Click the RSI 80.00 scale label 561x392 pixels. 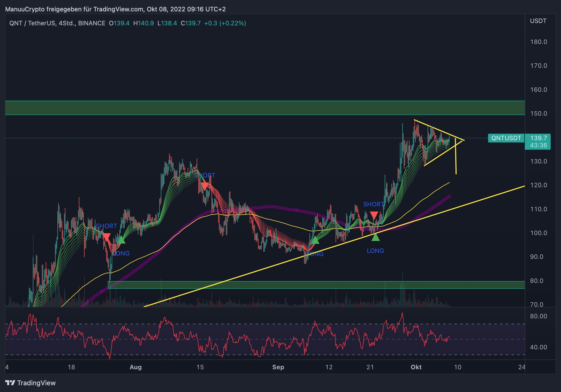click(x=539, y=316)
